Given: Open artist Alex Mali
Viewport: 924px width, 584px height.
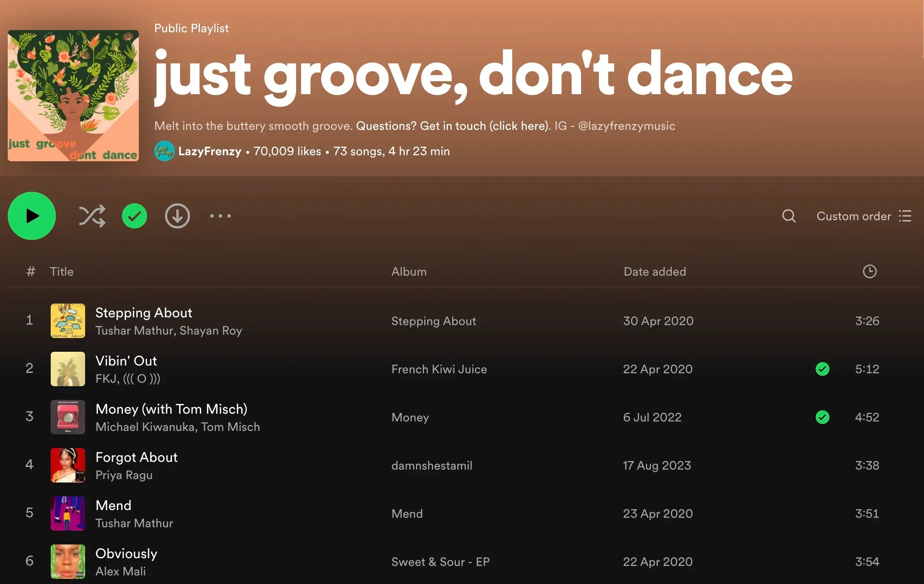Looking at the screenshot, I should [120, 571].
